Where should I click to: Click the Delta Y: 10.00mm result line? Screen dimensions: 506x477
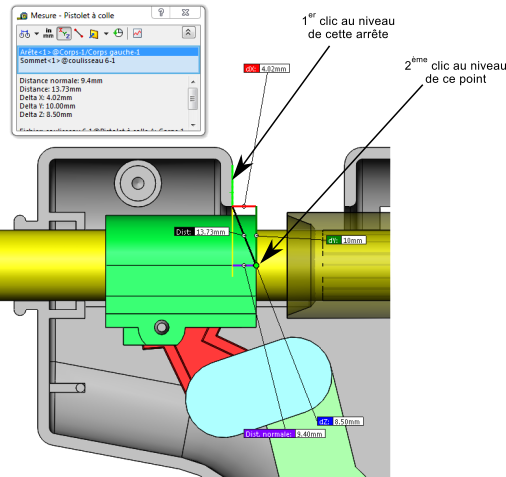coord(47,106)
